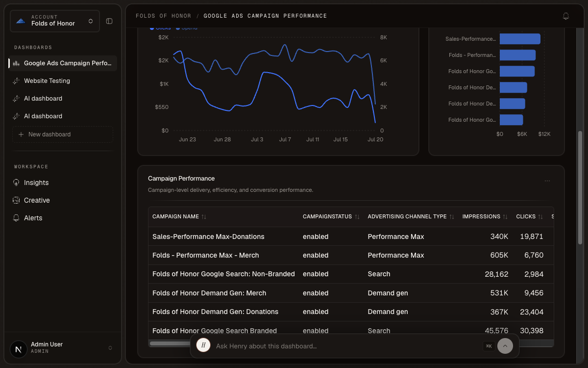Click the plus icon beside New dashboard
588x368 pixels.
coord(21,134)
